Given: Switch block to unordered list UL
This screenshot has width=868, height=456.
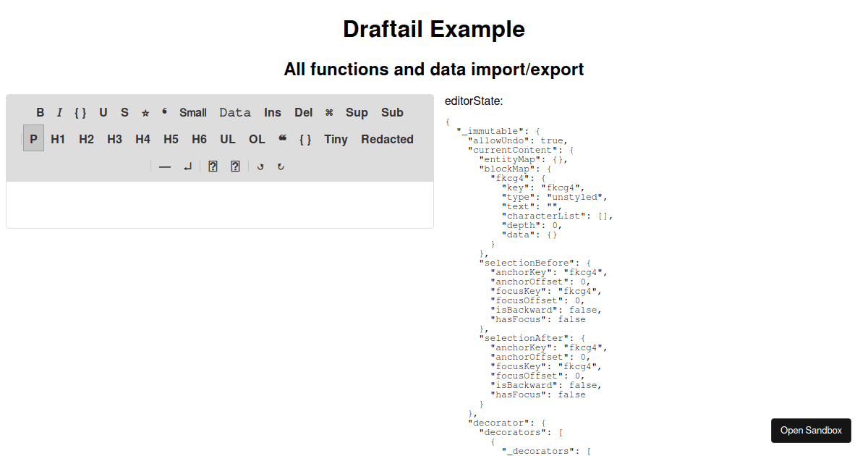Looking at the screenshot, I should pyautogui.click(x=228, y=139).
